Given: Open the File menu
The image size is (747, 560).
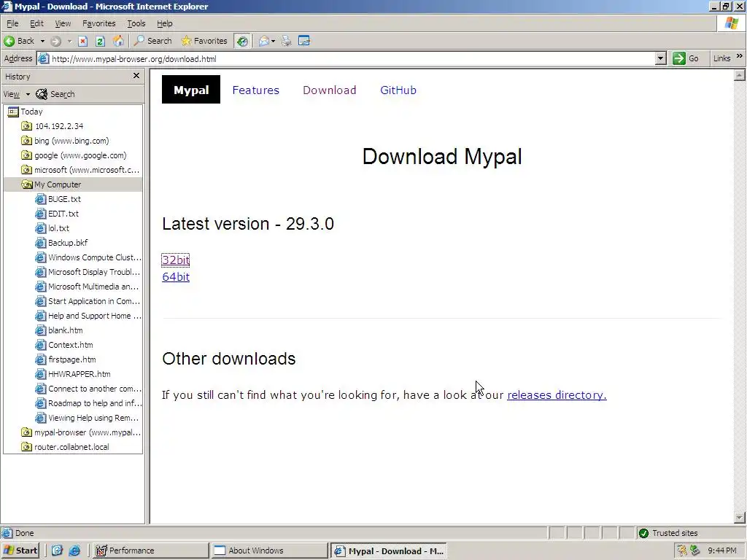Looking at the screenshot, I should [x=12, y=23].
